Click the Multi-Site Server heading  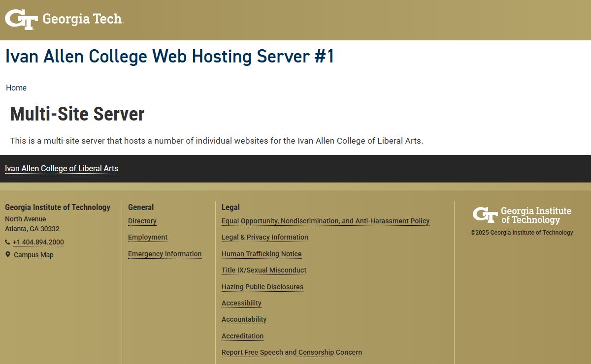(x=77, y=114)
